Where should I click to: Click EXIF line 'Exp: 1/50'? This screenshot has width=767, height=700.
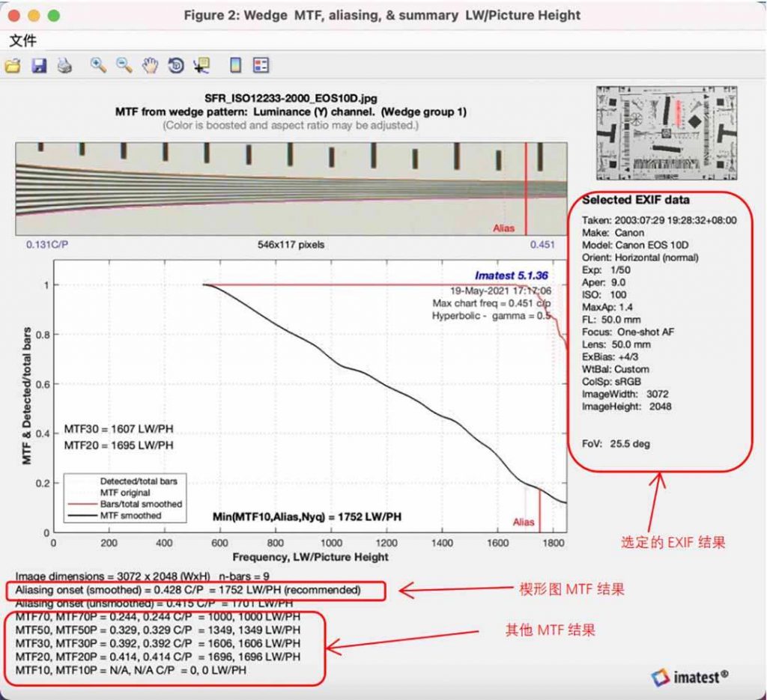tap(606, 270)
